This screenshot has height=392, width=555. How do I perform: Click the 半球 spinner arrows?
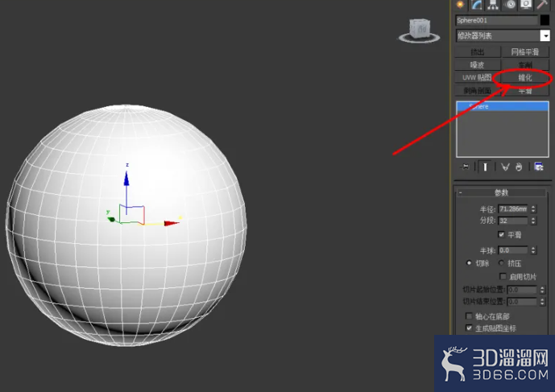pos(533,250)
